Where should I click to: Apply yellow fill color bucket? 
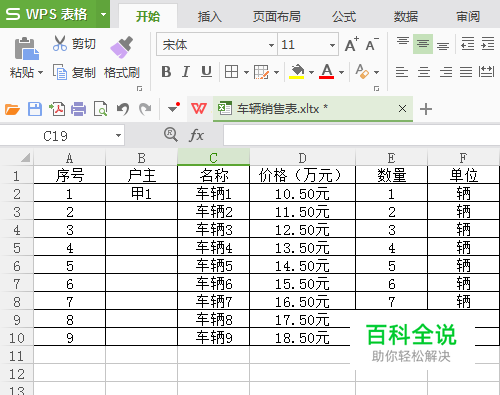pos(297,72)
